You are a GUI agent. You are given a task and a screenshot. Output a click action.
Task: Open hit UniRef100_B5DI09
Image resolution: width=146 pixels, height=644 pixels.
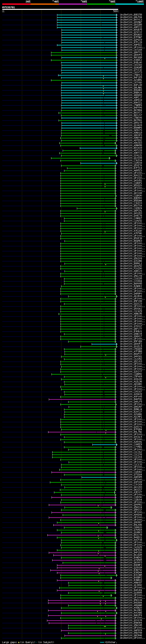[131, 600]
